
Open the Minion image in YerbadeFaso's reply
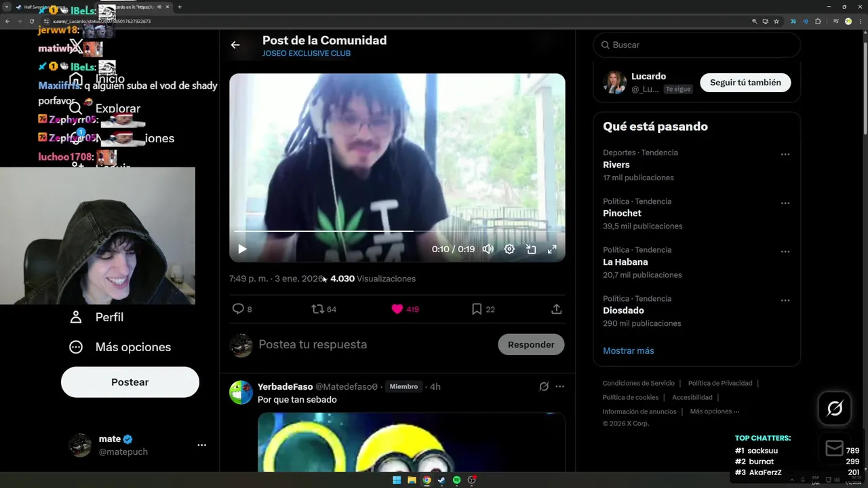pyautogui.click(x=411, y=442)
